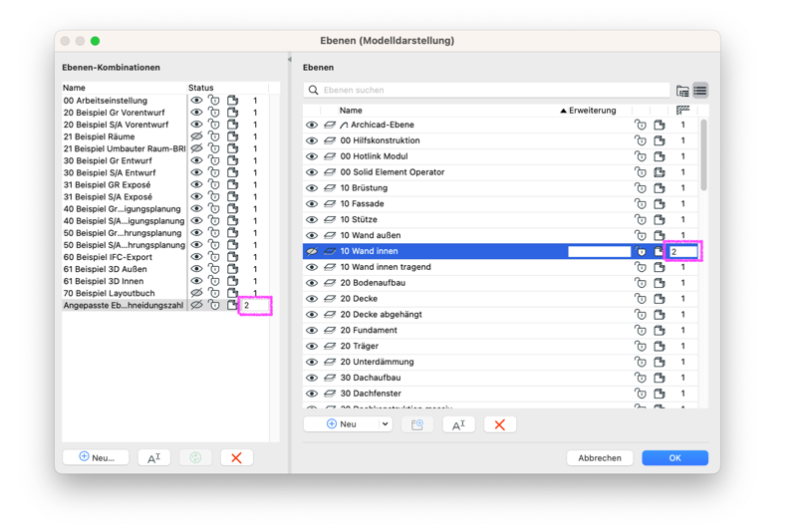Toggle lock icon for 10 Fassade layer
The image size is (799, 532).
(640, 204)
